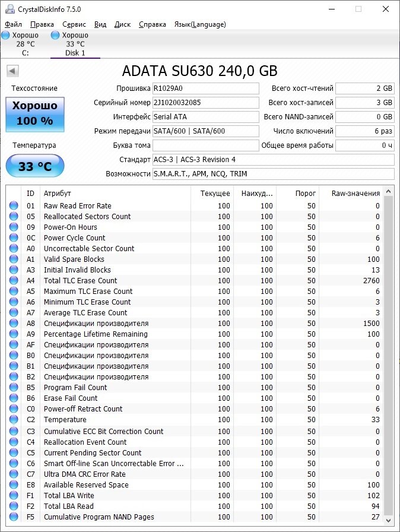Open the Сервис menu
The image size is (400, 532).
click(74, 24)
